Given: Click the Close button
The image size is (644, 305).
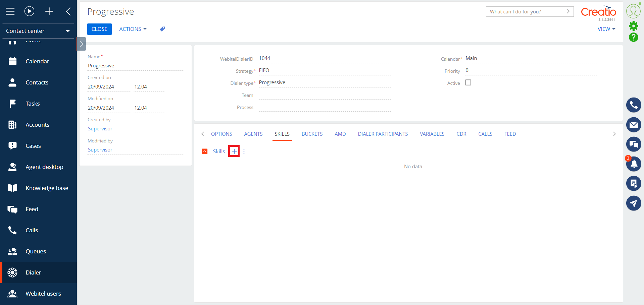Looking at the screenshot, I should pyautogui.click(x=99, y=29).
